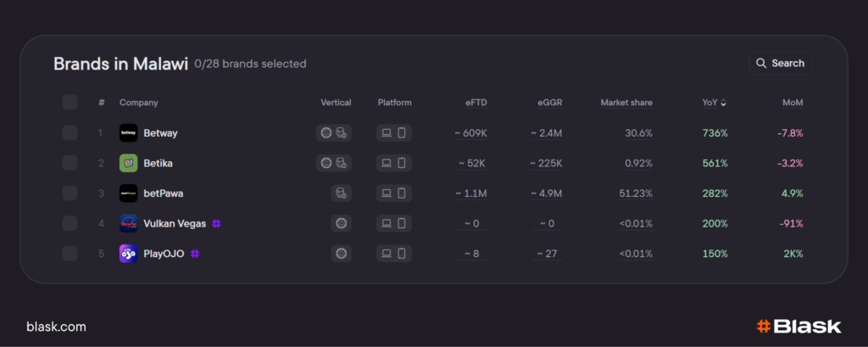Toggle the select-all header checkbox
The image size is (868, 347).
pos(70,103)
